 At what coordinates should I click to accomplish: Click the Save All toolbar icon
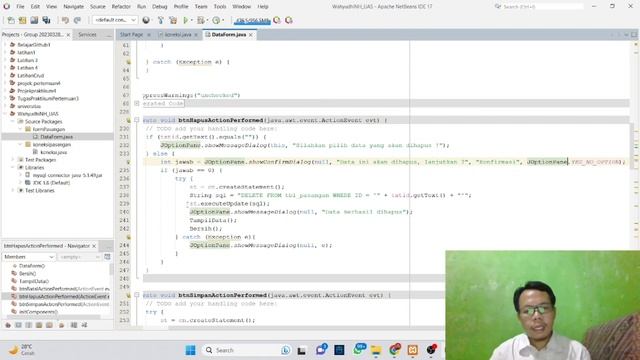(x=46, y=20)
